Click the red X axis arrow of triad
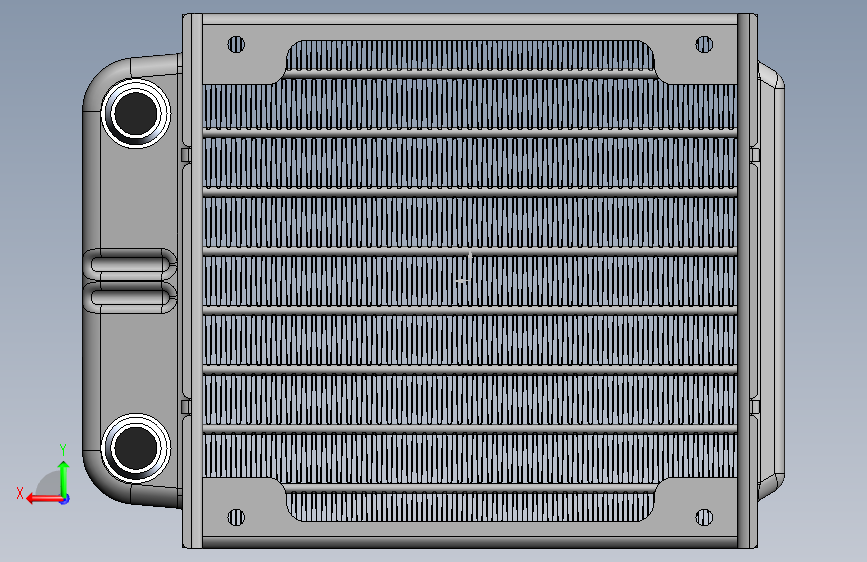The image size is (867, 562). pyautogui.click(x=44, y=499)
